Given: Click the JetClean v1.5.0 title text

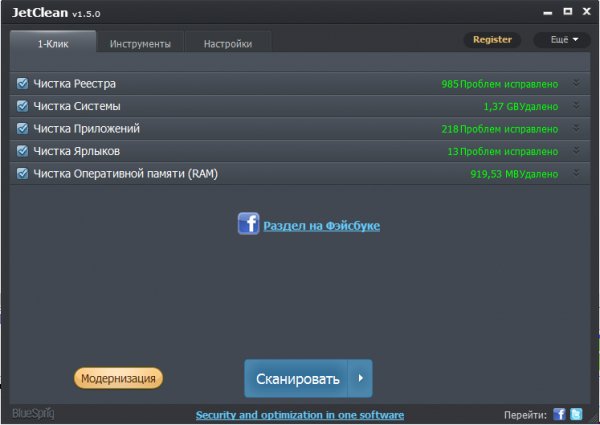Looking at the screenshot, I should click(x=56, y=13).
